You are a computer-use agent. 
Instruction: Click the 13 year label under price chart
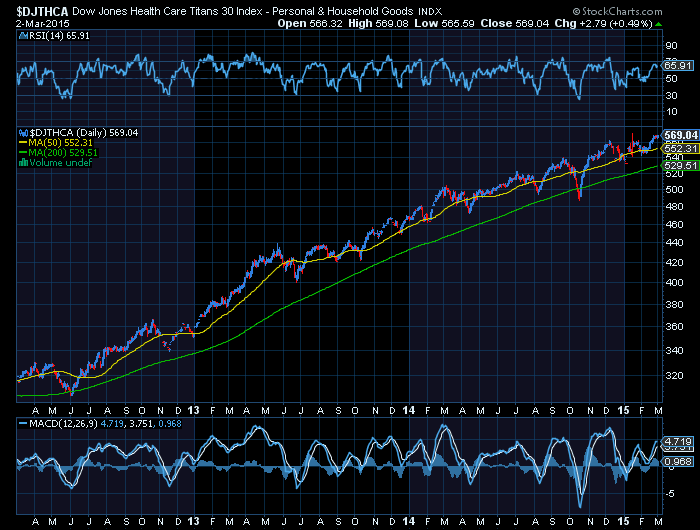(x=193, y=410)
